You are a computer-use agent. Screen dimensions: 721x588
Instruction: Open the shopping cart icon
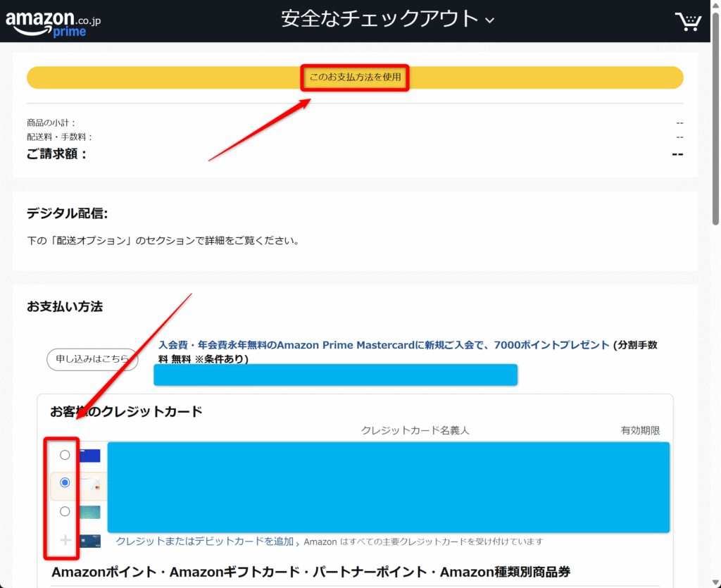pyautogui.click(x=688, y=21)
